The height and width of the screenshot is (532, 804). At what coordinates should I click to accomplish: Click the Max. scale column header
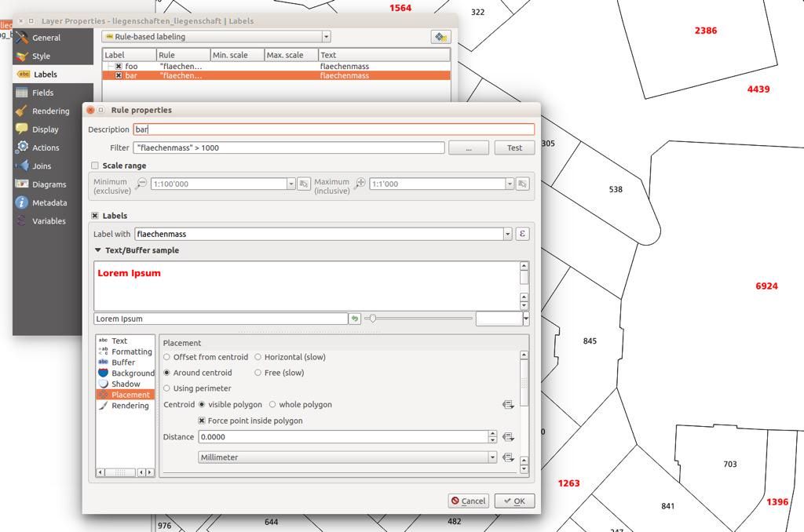291,55
